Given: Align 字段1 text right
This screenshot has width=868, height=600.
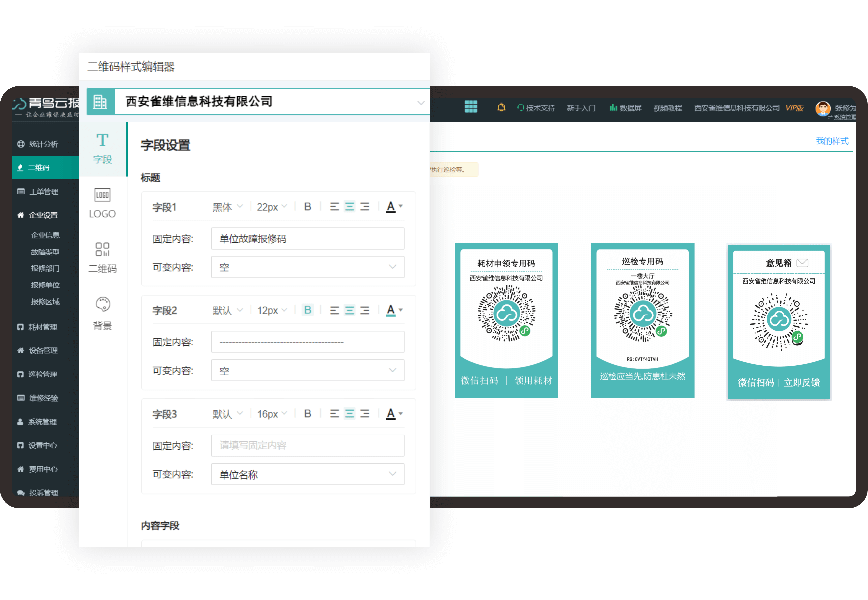Looking at the screenshot, I should click(x=364, y=206).
